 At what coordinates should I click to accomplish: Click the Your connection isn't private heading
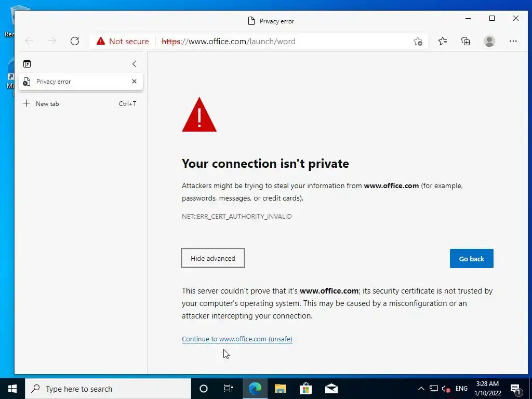(x=265, y=164)
